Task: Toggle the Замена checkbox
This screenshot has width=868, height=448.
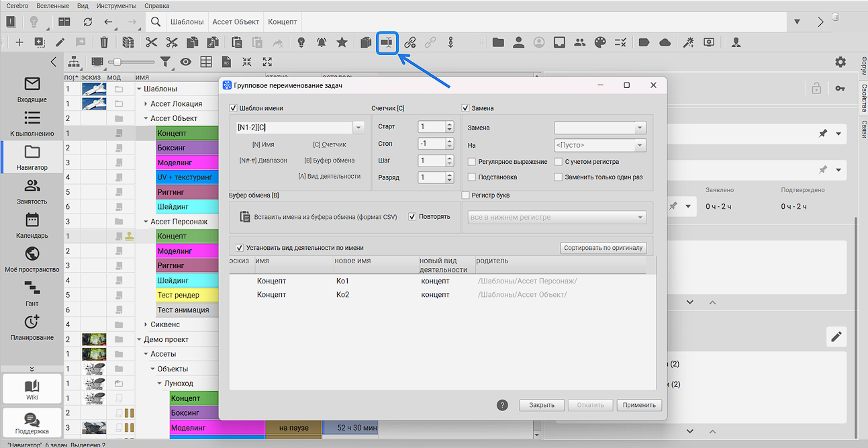Action: click(x=465, y=108)
